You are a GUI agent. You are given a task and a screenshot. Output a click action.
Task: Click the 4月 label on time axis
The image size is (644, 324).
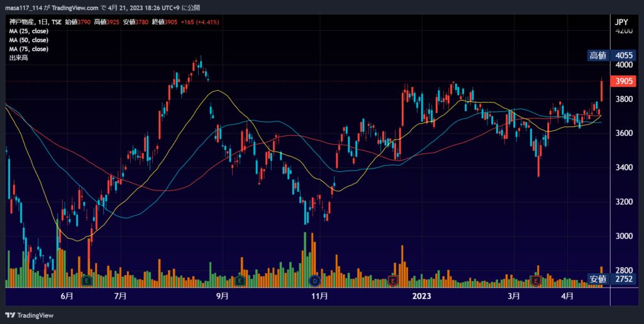point(567,296)
